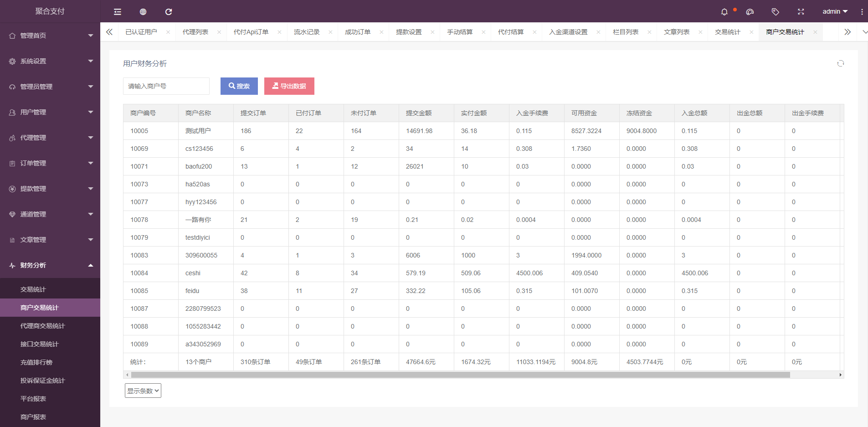This screenshot has height=427, width=868.
Task: Click the scrollbar left arrow
Action: click(127, 375)
